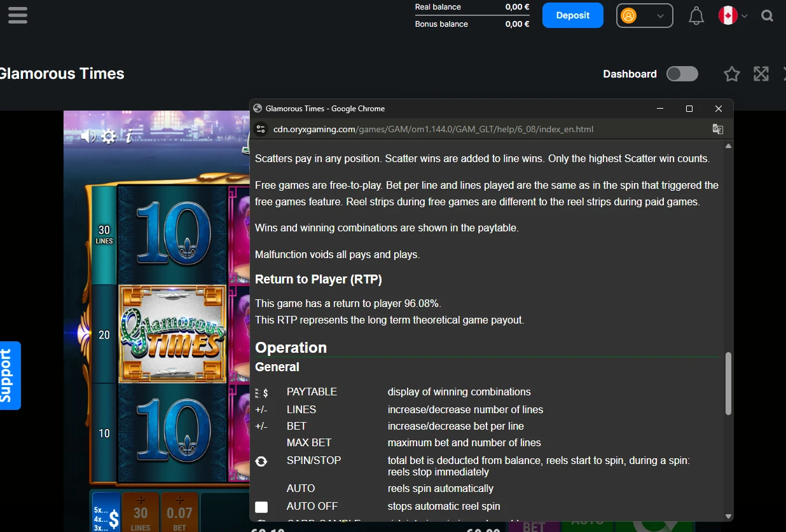
Task: Click the spin arrows icon beside SPIN/STOP
Action: (x=261, y=461)
